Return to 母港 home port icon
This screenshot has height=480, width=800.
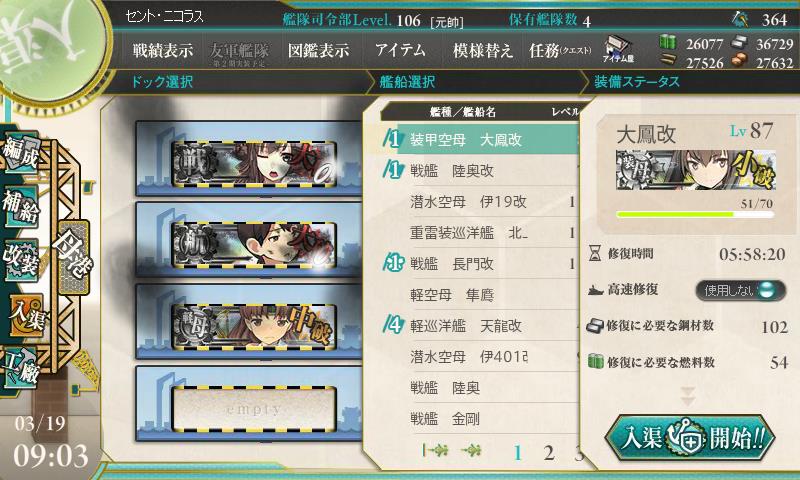74,258
